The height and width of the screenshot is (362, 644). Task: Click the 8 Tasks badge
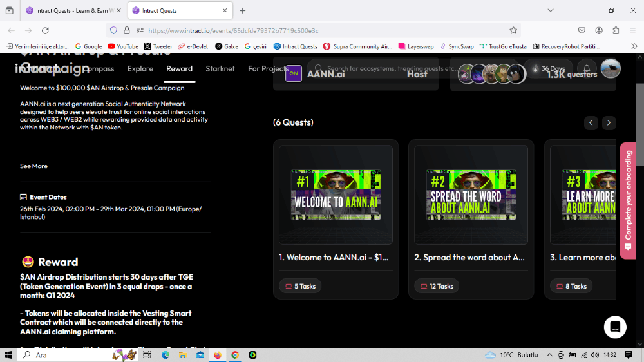(571, 286)
